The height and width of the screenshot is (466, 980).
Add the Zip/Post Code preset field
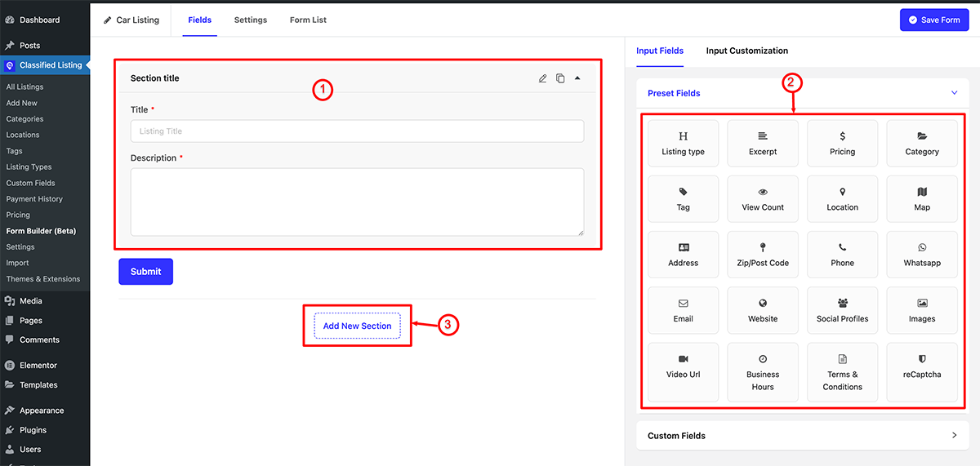tap(763, 255)
